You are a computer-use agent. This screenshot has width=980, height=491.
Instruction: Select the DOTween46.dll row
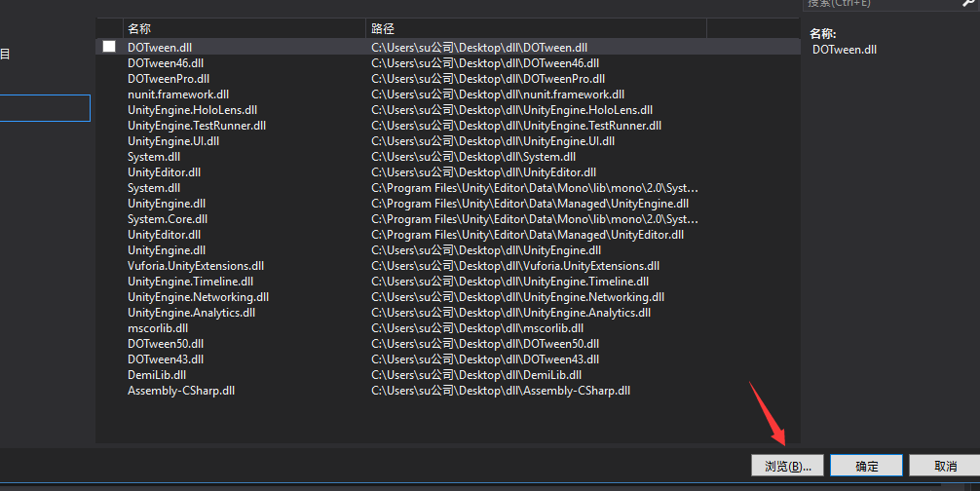click(x=448, y=63)
